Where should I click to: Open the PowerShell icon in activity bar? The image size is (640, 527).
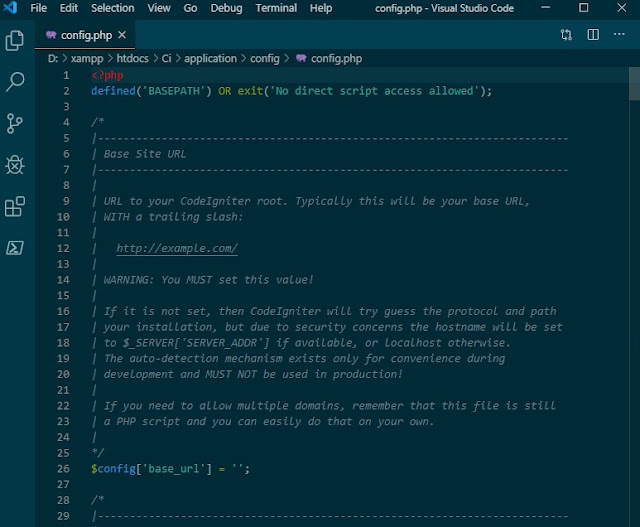click(15, 248)
